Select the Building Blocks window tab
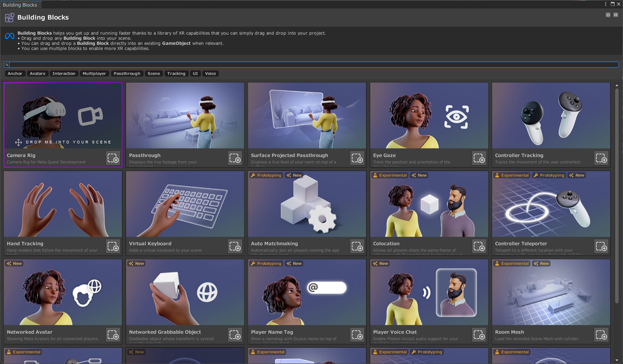 point(20,5)
